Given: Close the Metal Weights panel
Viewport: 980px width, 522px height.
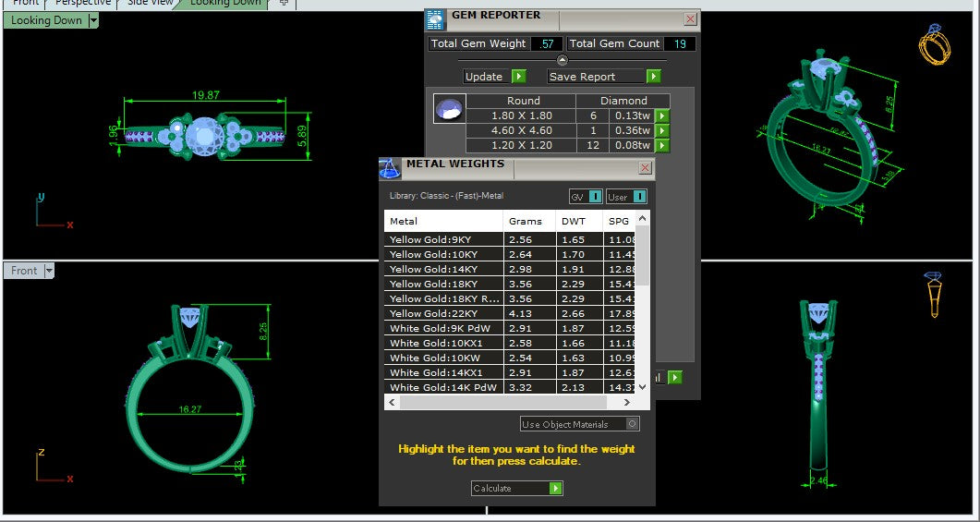Looking at the screenshot, I should (645, 167).
